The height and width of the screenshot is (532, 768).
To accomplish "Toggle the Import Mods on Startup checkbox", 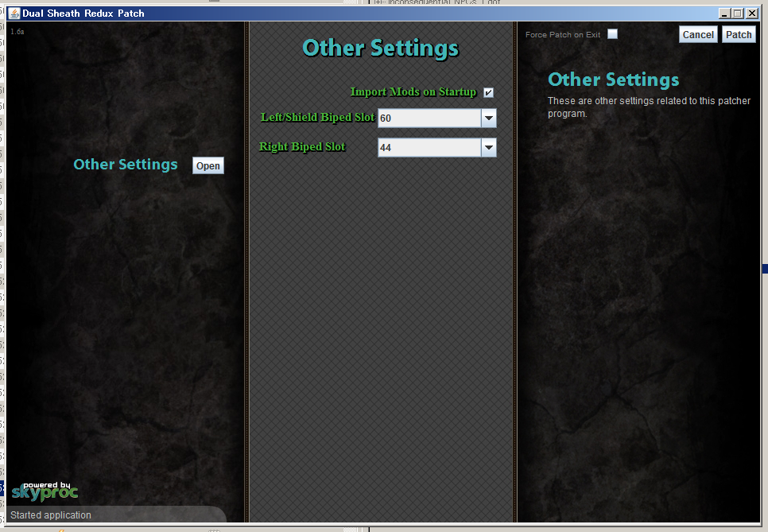I will [488, 92].
